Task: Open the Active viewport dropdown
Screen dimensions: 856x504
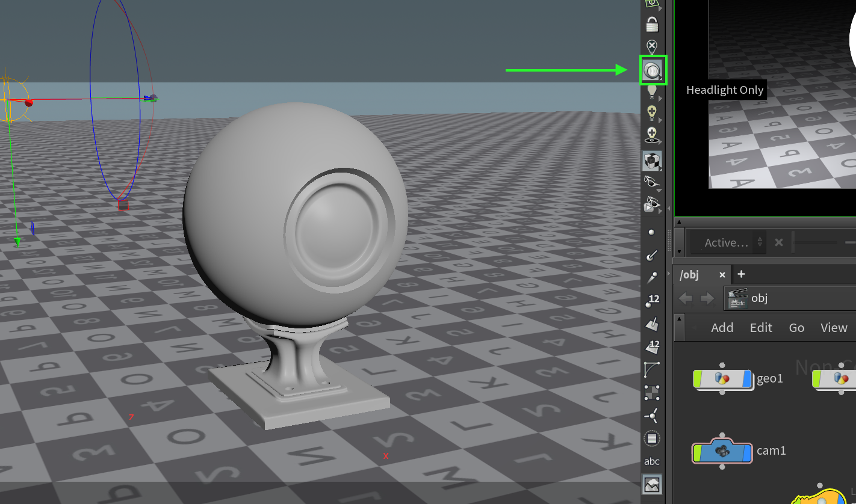Action: click(x=725, y=242)
